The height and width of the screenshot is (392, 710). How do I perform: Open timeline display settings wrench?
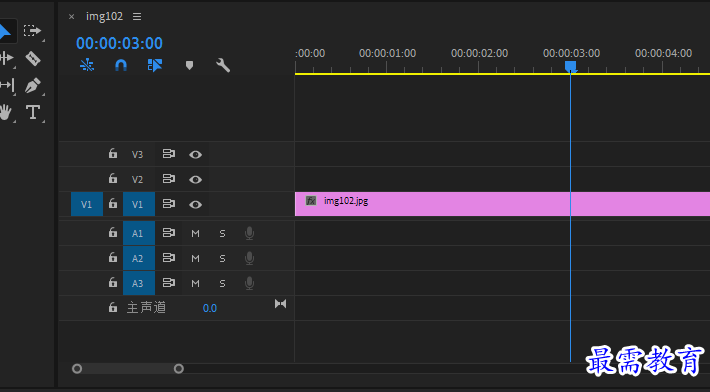tap(223, 66)
